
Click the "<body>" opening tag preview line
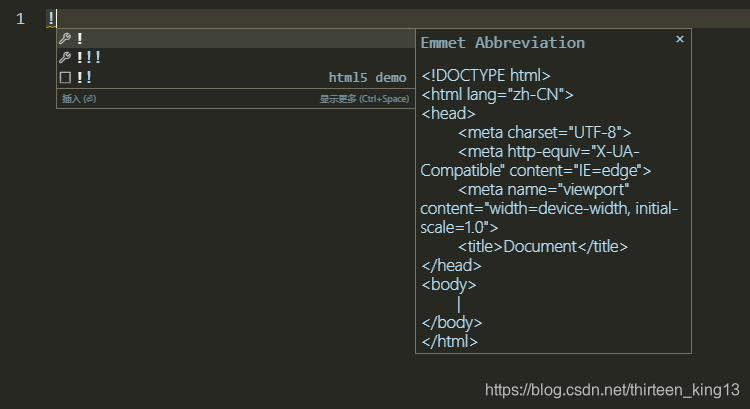click(449, 285)
